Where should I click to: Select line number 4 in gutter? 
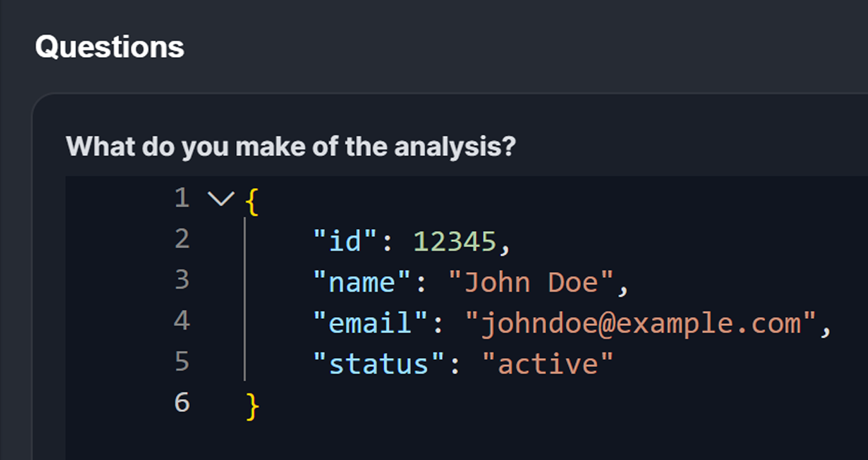182,321
